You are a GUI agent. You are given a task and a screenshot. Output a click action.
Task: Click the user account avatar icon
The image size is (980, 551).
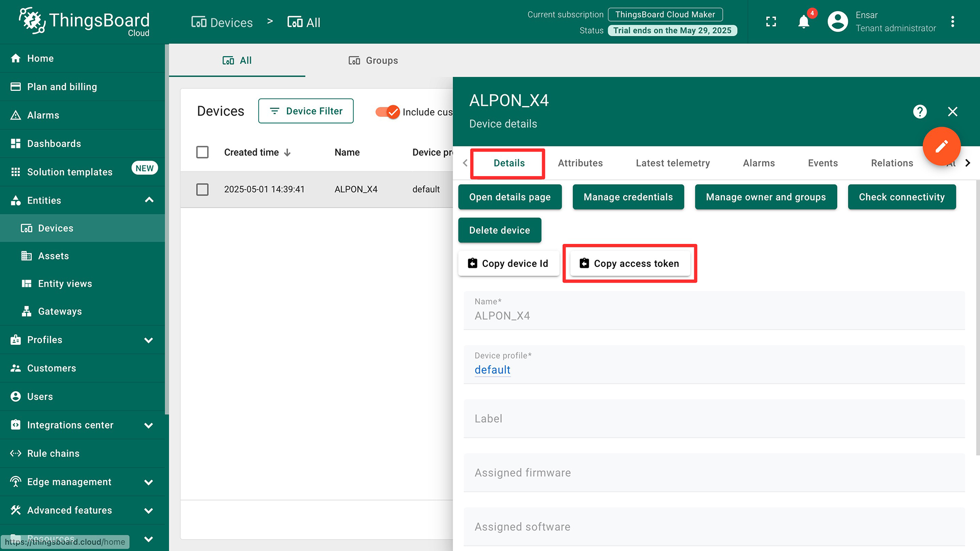tap(838, 21)
